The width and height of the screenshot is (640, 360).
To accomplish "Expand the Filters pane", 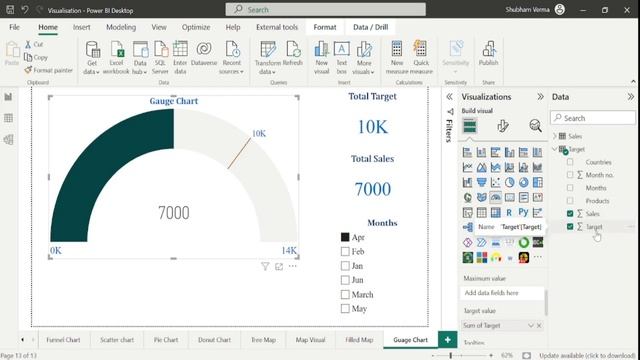I will pos(449,97).
